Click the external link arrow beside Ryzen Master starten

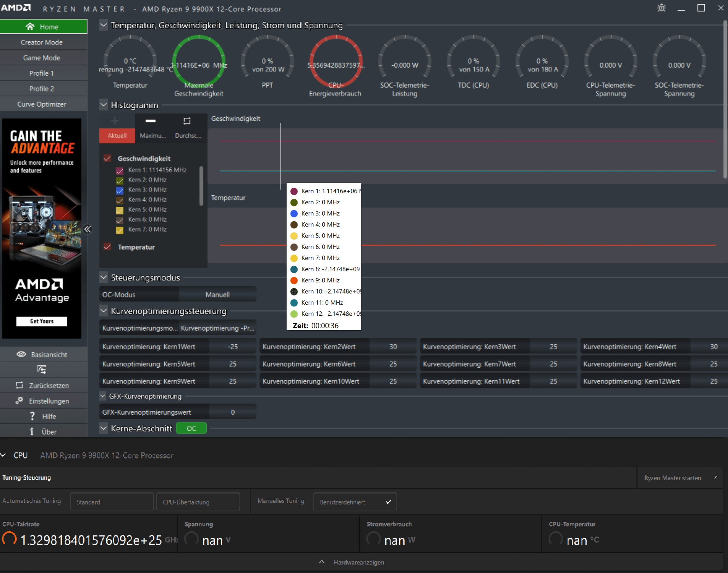[x=716, y=477]
